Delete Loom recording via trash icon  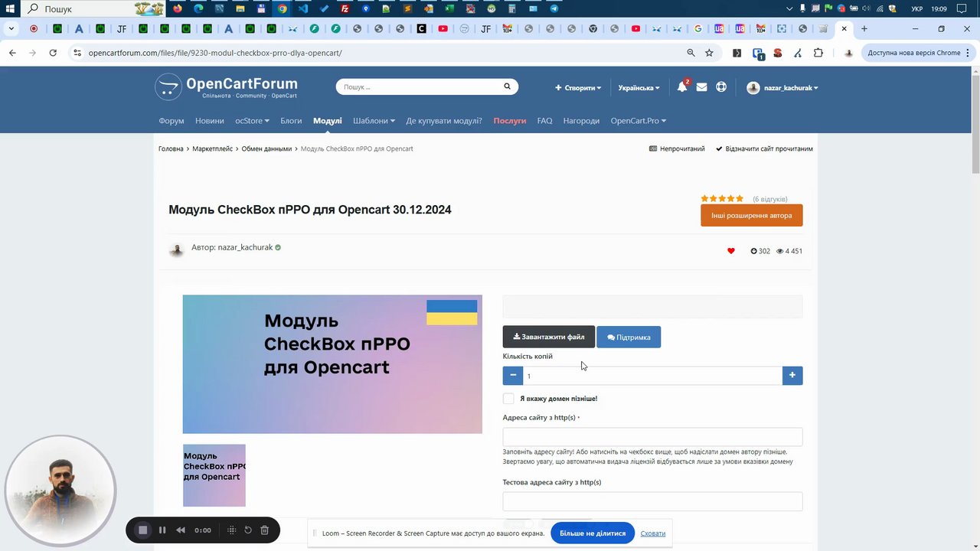pos(264,530)
